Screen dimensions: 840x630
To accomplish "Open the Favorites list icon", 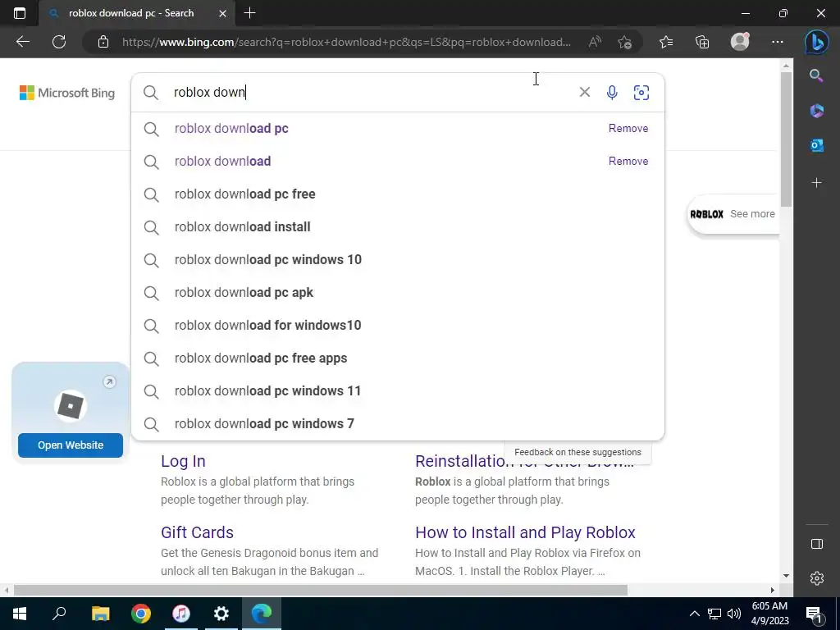I will pyautogui.click(x=666, y=42).
